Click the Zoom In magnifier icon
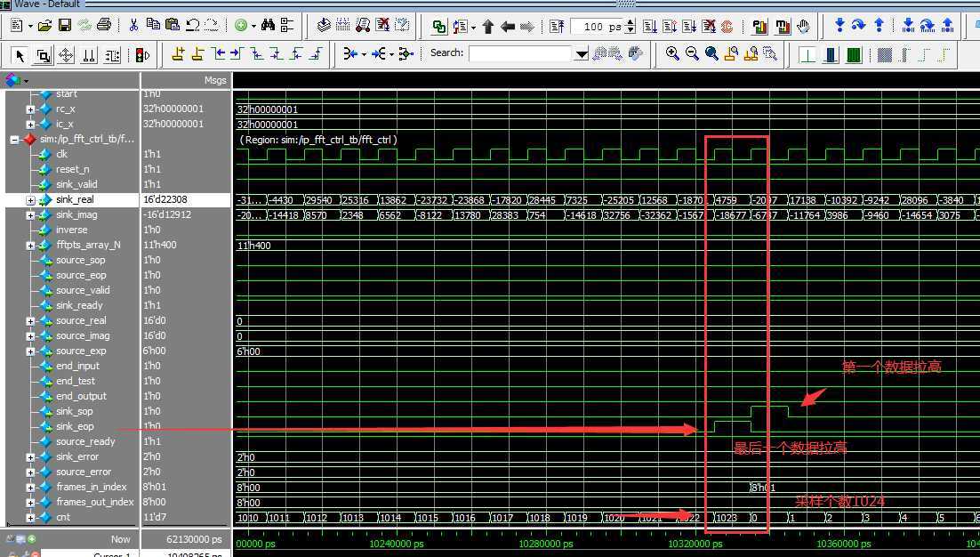This screenshot has height=557, width=980. [x=672, y=54]
